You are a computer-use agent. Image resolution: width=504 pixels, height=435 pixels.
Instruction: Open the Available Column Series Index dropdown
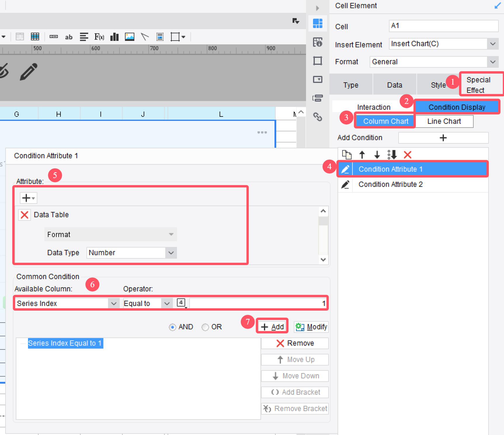click(114, 303)
